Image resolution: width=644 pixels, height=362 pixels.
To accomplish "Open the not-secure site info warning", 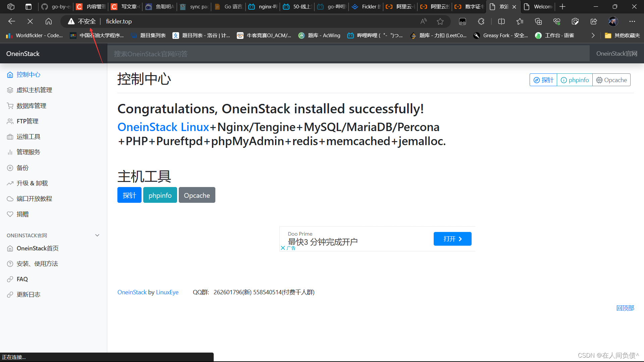I will click(x=82, y=21).
